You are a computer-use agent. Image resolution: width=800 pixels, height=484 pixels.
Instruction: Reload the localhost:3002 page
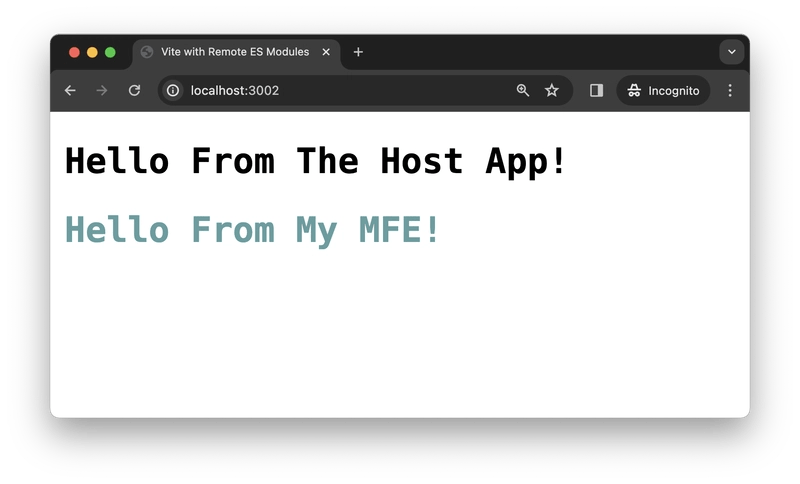point(134,91)
